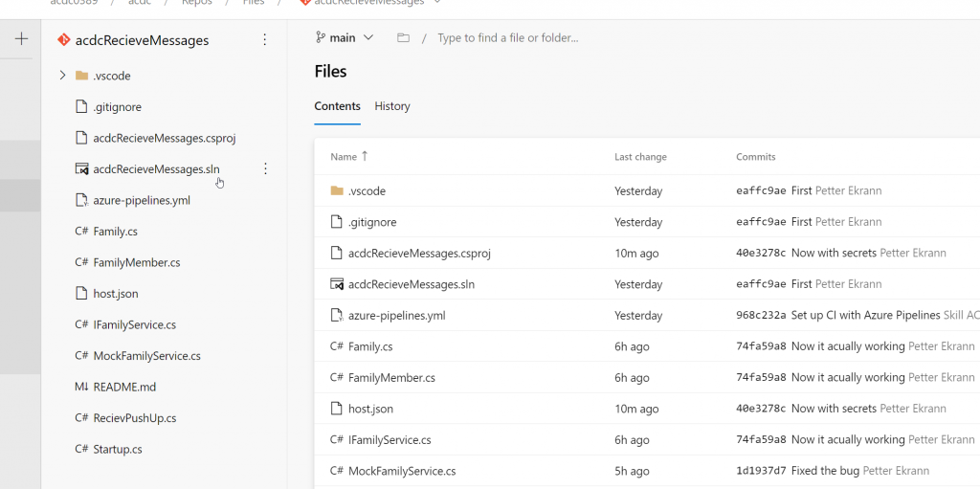
Task: Select host.json in the file tree
Action: coord(116,293)
